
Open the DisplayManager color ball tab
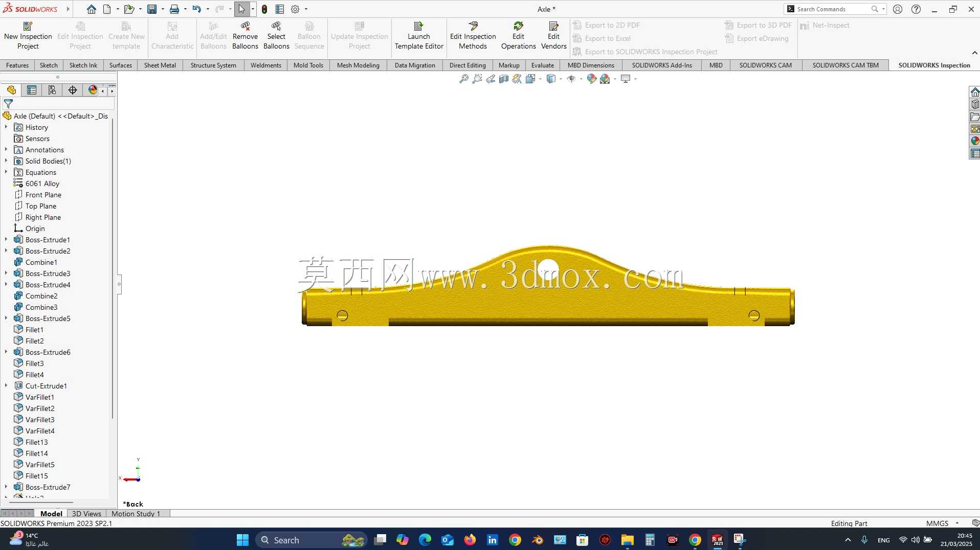[93, 90]
